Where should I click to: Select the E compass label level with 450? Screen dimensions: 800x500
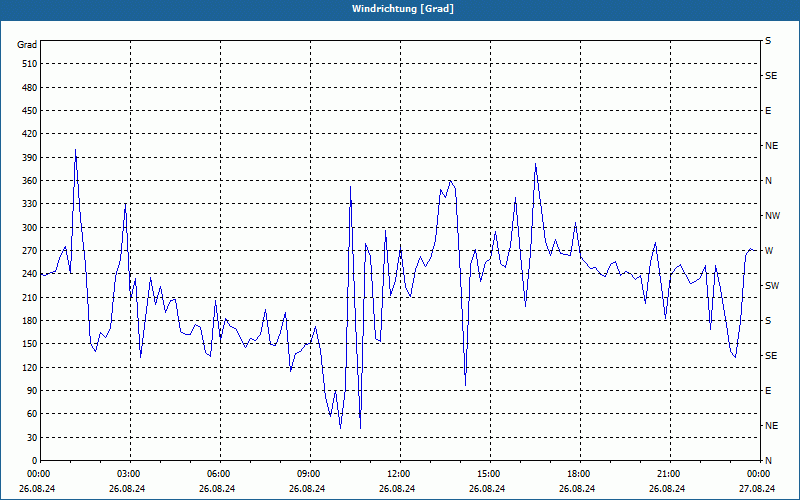pos(768,111)
